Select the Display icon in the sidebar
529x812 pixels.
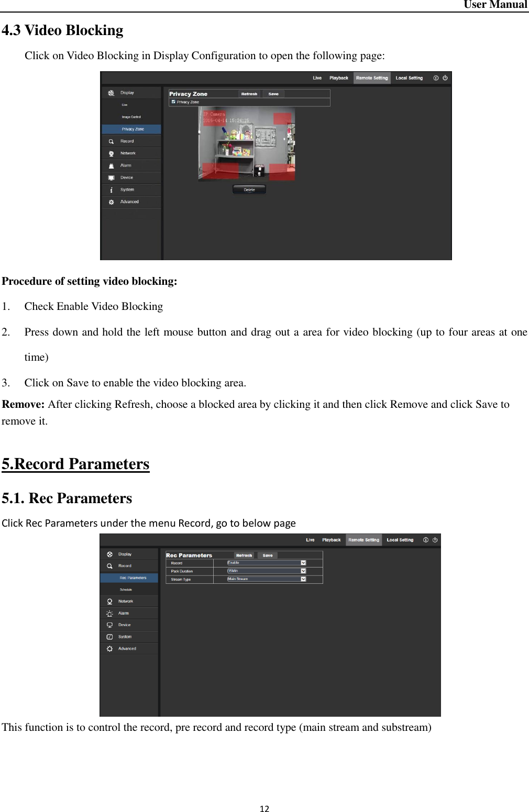[111, 93]
